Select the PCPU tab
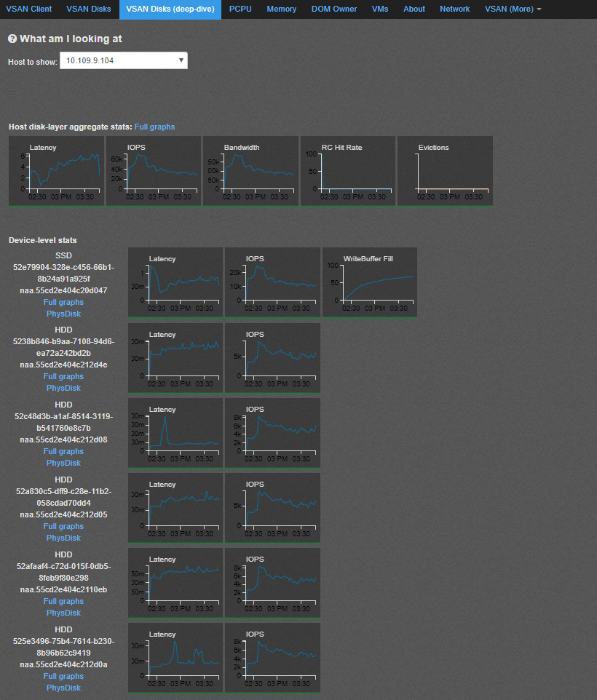The height and width of the screenshot is (700, 597). coord(240,9)
